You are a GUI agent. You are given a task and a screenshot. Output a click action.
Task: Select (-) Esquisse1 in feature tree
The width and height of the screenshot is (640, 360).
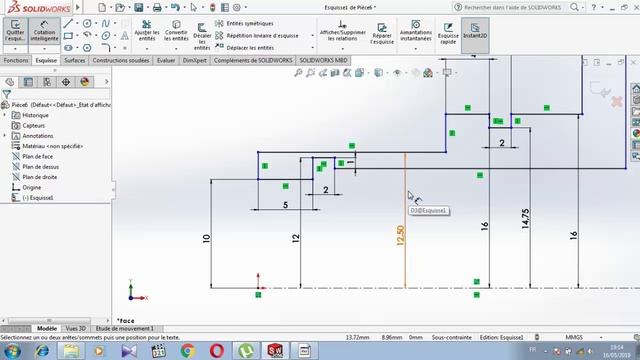coord(38,198)
